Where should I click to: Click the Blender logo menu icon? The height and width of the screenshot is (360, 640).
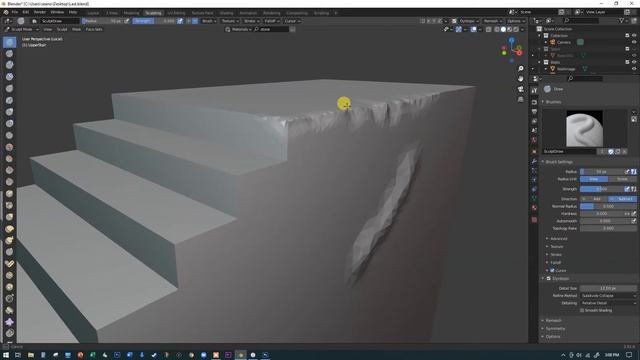pyautogui.click(x=6, y=12)
